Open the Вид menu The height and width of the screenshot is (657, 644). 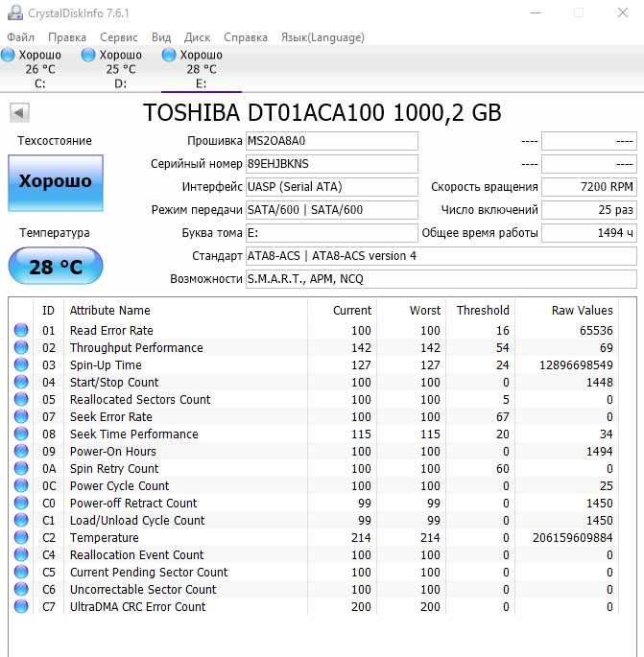[x=161, y=37]
